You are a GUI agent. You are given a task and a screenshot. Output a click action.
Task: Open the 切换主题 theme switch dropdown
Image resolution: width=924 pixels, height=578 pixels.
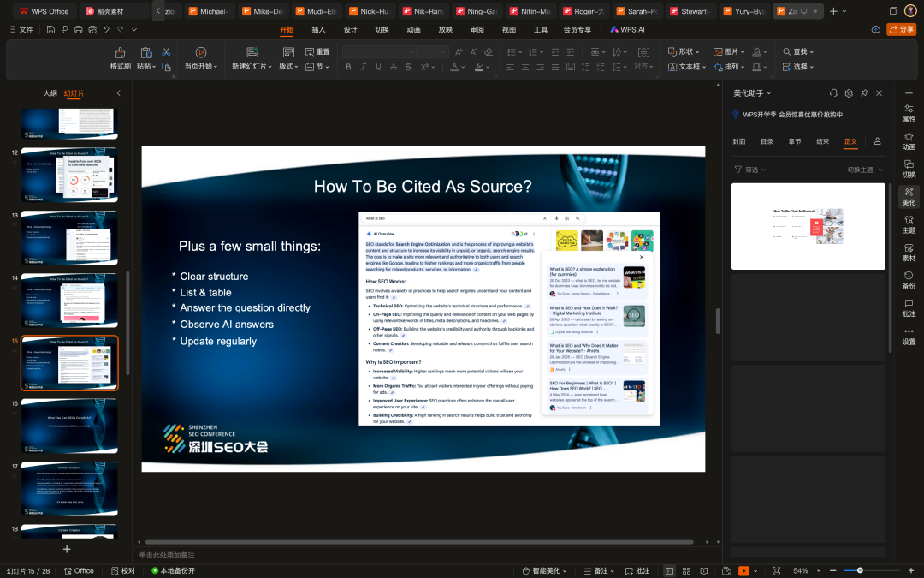(x=865, y=170)
